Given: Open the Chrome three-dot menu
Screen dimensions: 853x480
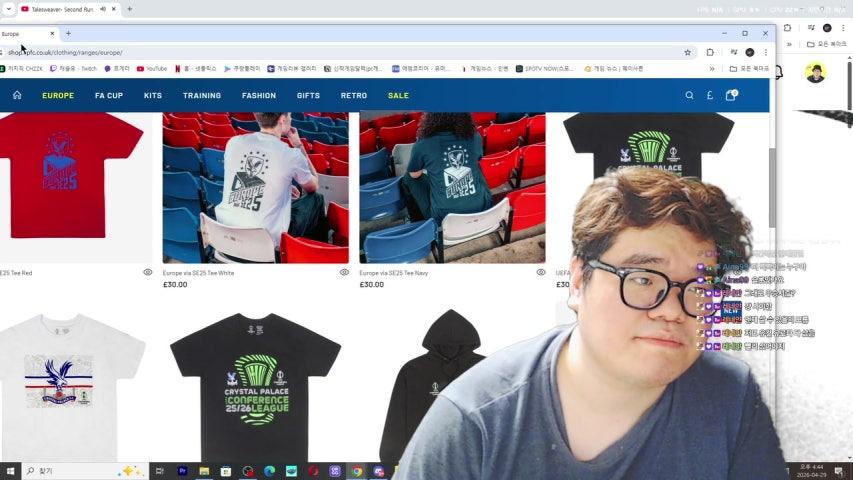Looking at the screenshot, I should click(766, 53).
